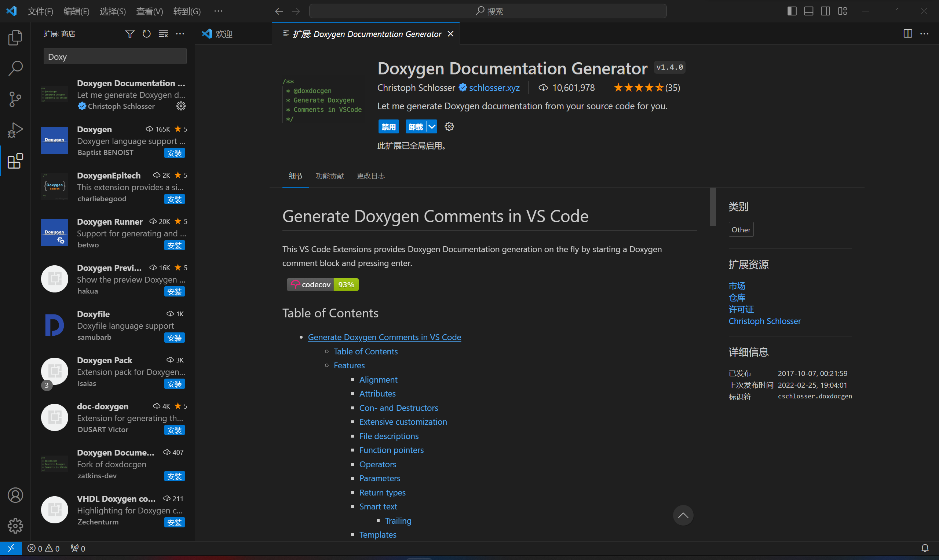Click gear icon on Doxygen Documentation list item

click(181, 106)
